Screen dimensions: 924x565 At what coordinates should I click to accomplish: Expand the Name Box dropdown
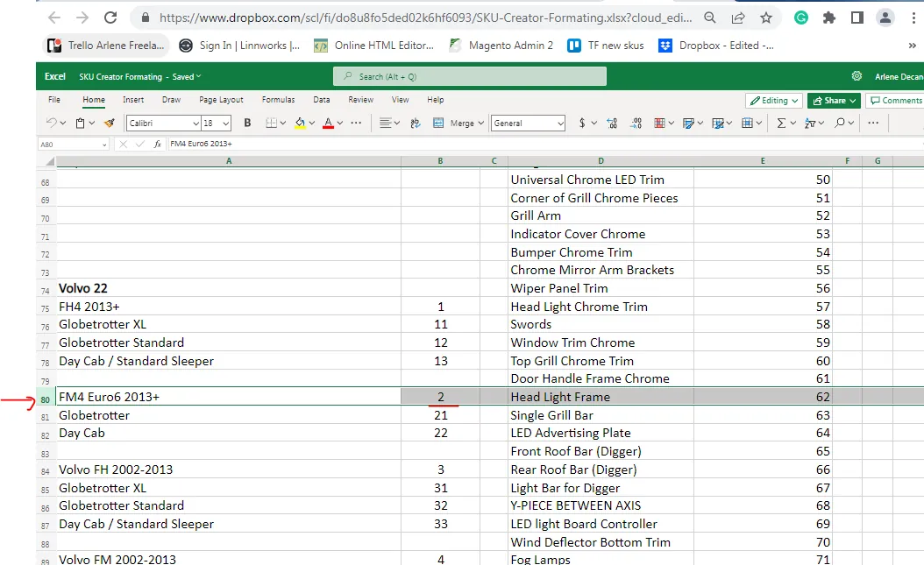coord(104,145)
